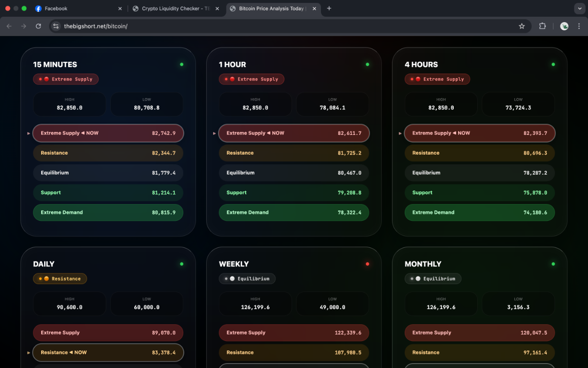
Task: Click the DAILY LOW value 60,000.0
Action: coord(147,307)
